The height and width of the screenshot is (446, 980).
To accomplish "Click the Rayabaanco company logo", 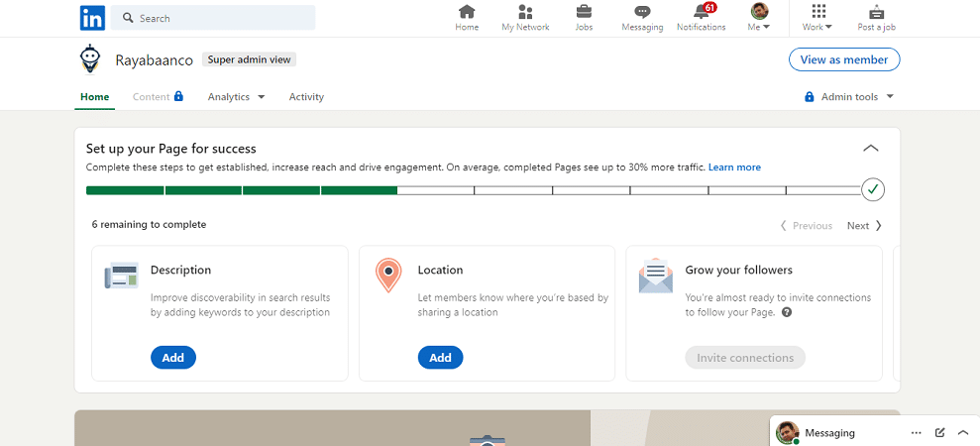I will (x=90, y=59).
